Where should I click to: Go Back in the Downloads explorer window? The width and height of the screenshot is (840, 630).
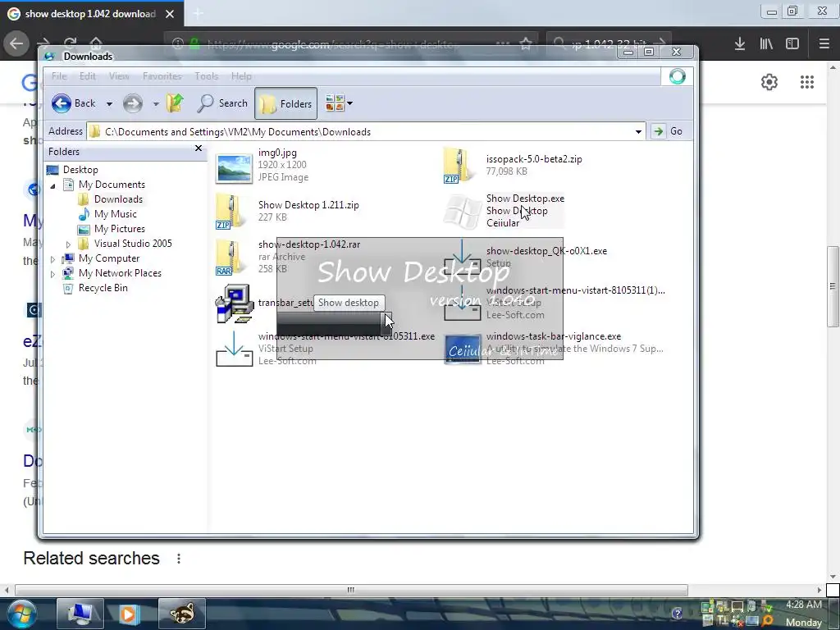(73, 103)
